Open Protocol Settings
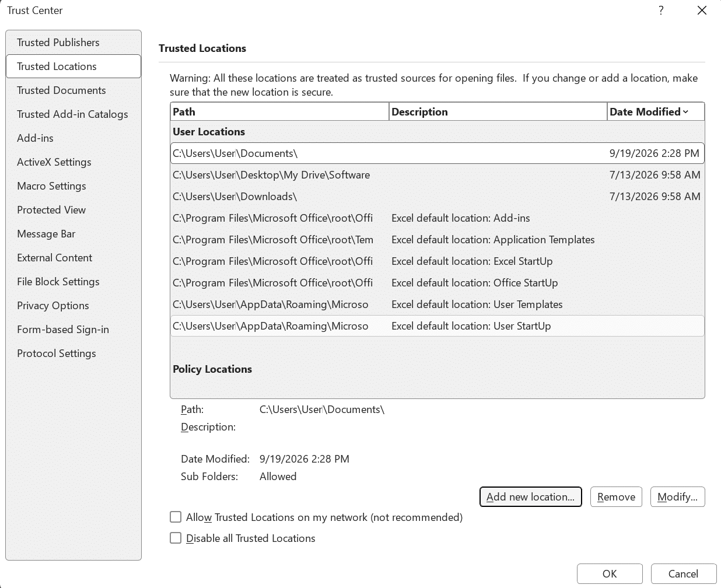Viewport: 721px width, 588px height. 73,353
